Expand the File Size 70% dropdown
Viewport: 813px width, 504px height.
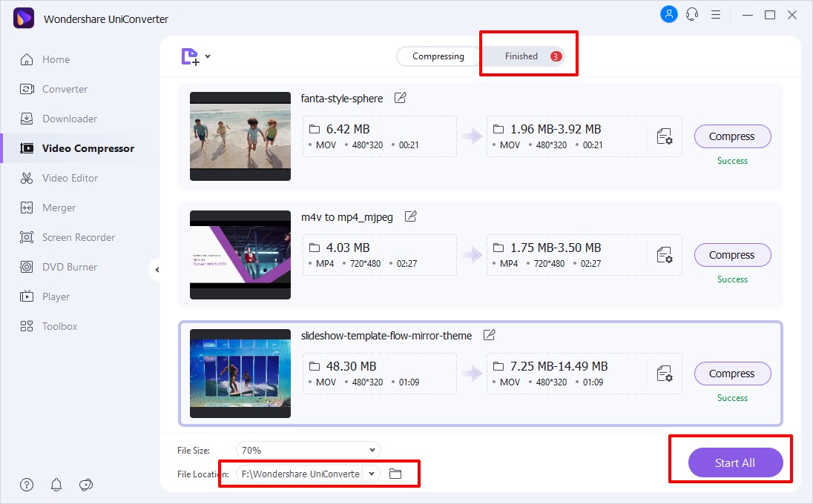point(308,450)
